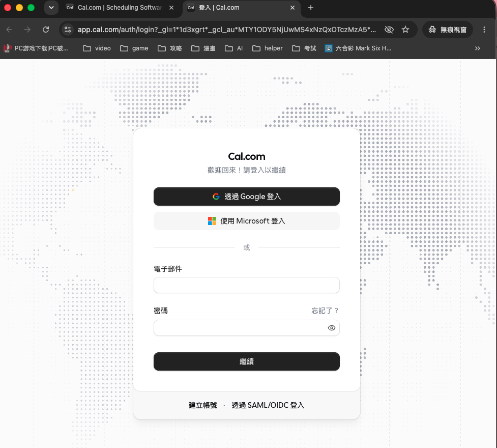
Task: Reload the current page
Action: point(46,30)
